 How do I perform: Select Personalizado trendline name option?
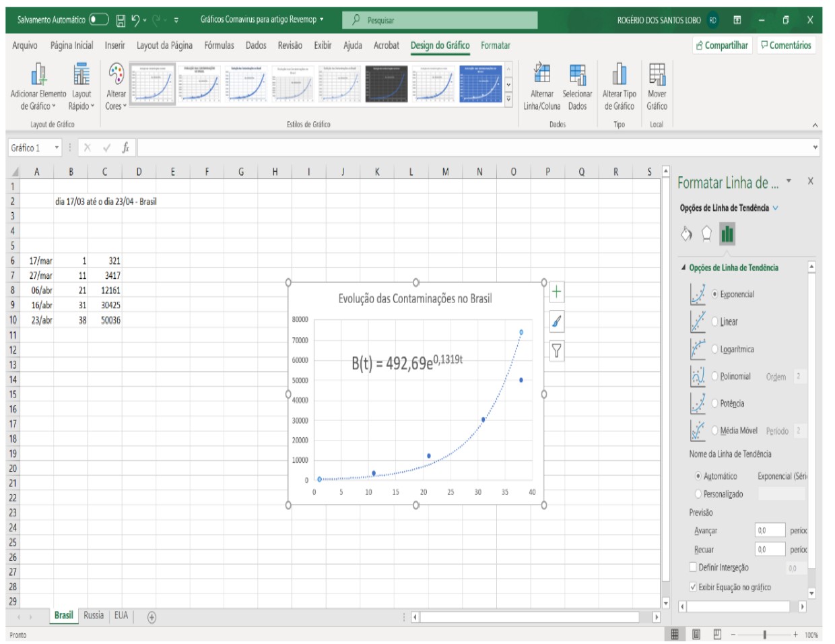[x=698, y=494]
